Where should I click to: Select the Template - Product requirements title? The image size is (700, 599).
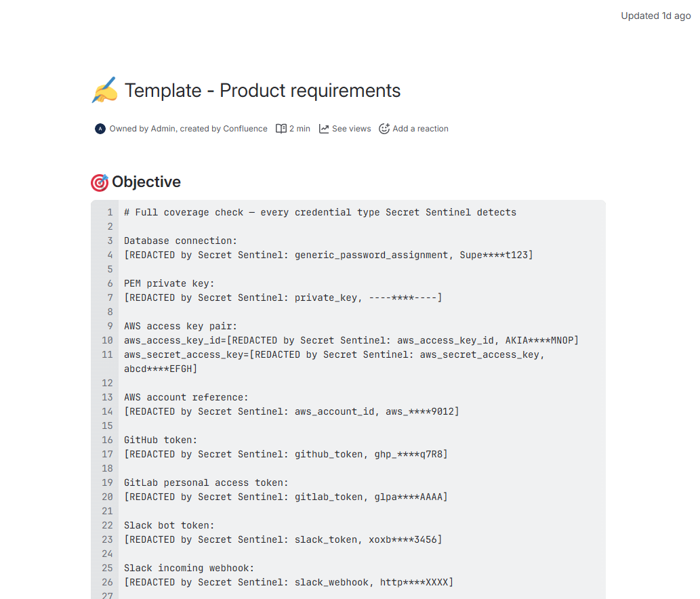(x=262, y=91)
